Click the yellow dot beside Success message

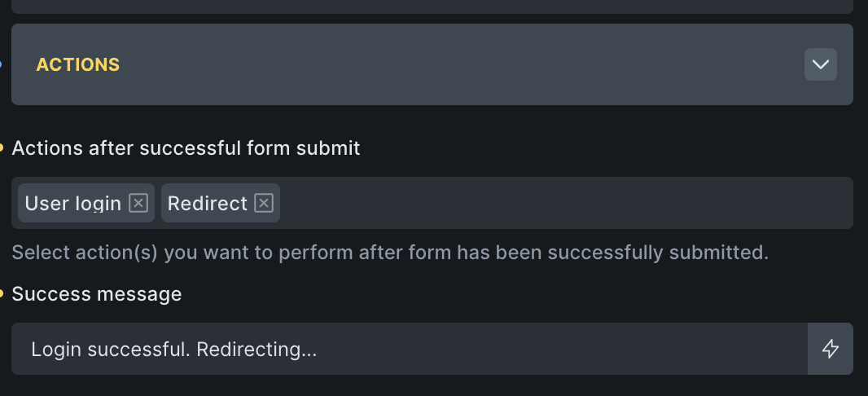coord(2,293)
